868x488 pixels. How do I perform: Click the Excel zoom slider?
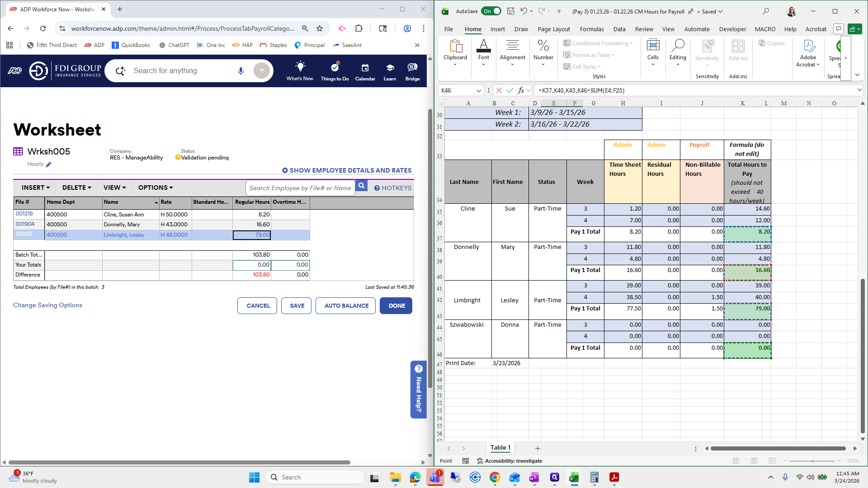pos(812,461)
